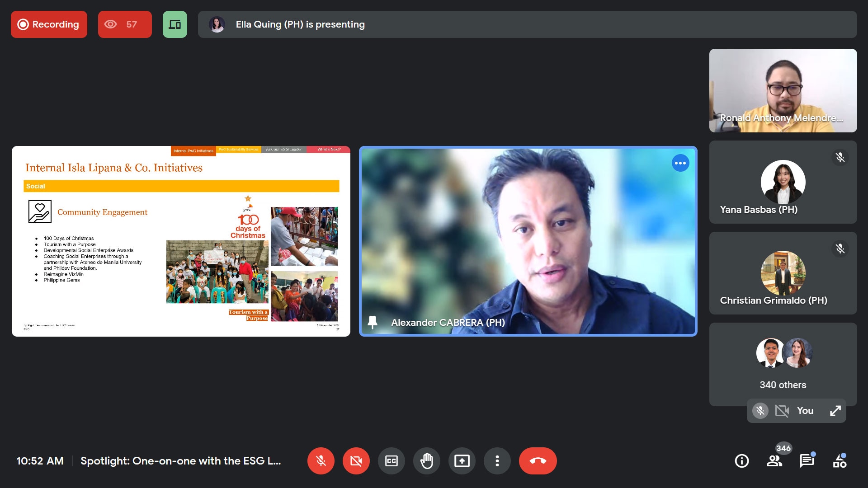Image resolution: width=868 pixels, height=488 pixels.
Task: Turn on camera in control bar
Action: [356, 461]
